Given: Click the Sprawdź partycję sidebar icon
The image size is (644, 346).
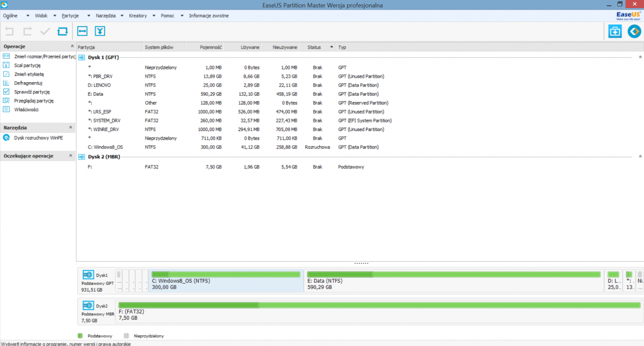Looking at the screenshot, I should point(6,92).
